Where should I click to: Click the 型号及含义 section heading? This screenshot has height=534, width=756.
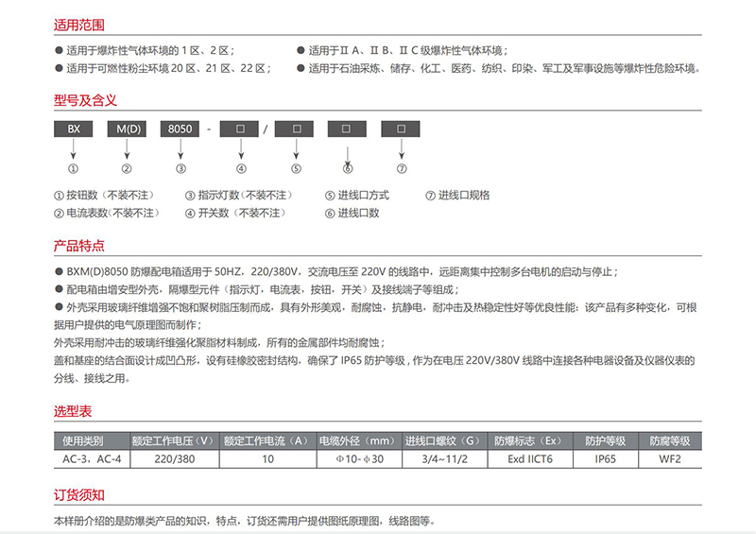(x=85, y=98)
